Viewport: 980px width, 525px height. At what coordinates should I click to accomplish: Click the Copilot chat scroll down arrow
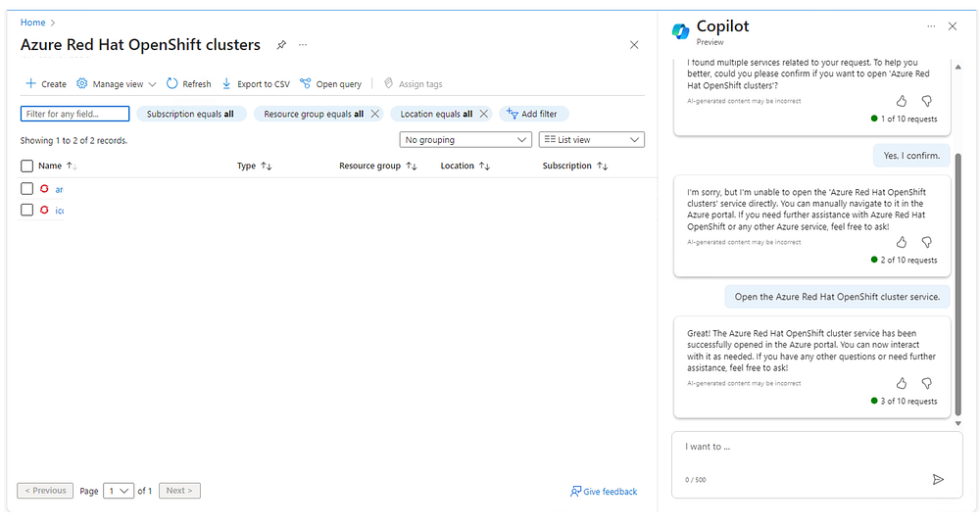pos(958,424)
